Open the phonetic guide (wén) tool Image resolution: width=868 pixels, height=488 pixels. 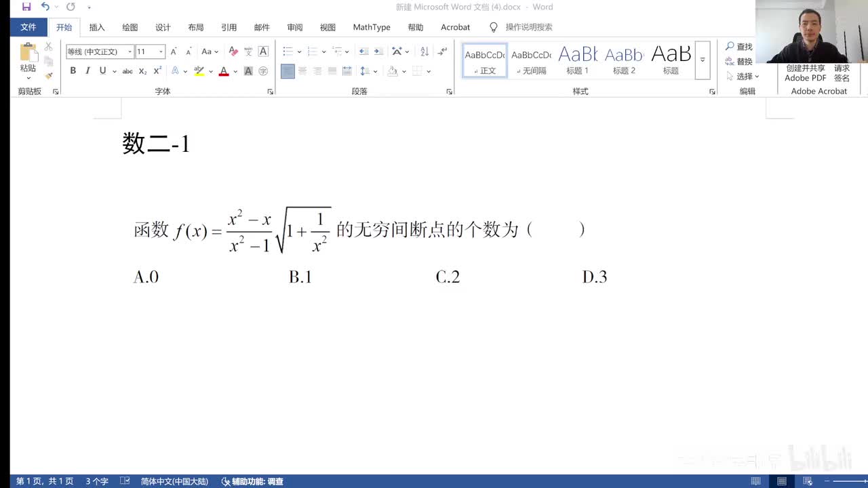pyautogui.click(x=248, y=52)
